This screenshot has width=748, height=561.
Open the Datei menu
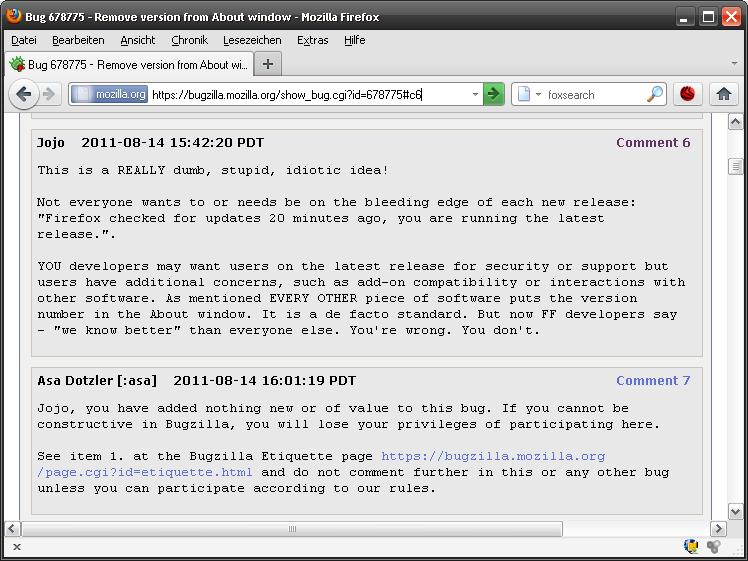(x=24, y=40)
